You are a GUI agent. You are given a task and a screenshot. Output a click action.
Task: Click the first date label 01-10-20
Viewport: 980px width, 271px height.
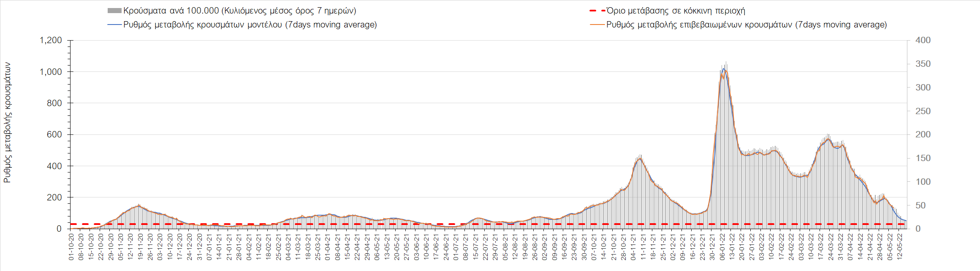(x=71, y=246)
